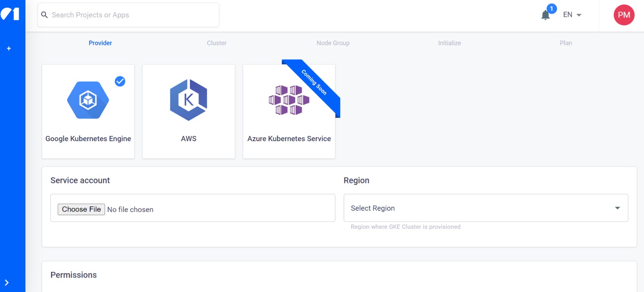Expand sidebar with the bottom chevron arrow

click(6, 282)
